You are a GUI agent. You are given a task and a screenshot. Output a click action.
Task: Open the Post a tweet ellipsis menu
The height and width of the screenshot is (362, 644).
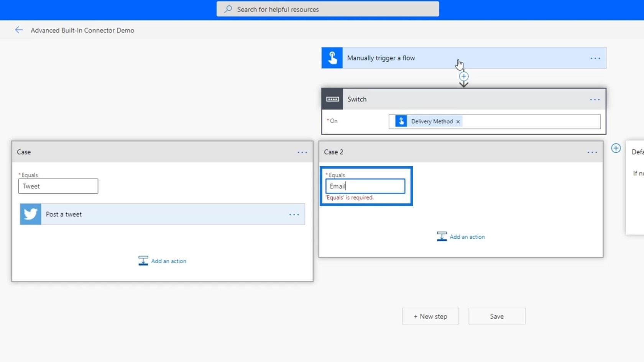click(x=294, y=215)
